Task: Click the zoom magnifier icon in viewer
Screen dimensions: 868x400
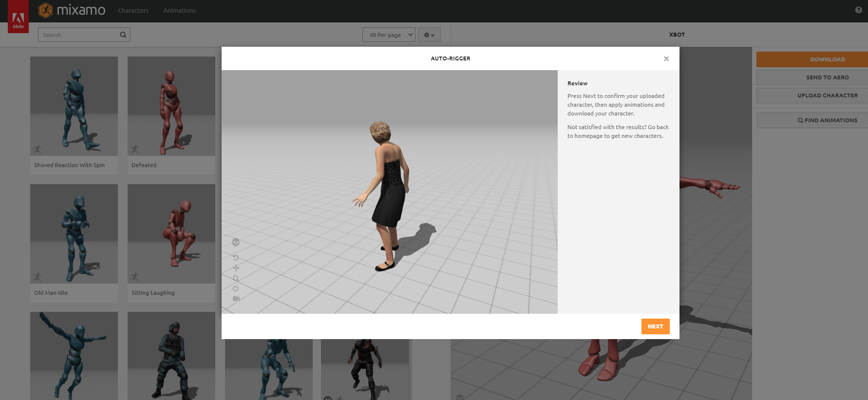Action: tap(236, 278)
